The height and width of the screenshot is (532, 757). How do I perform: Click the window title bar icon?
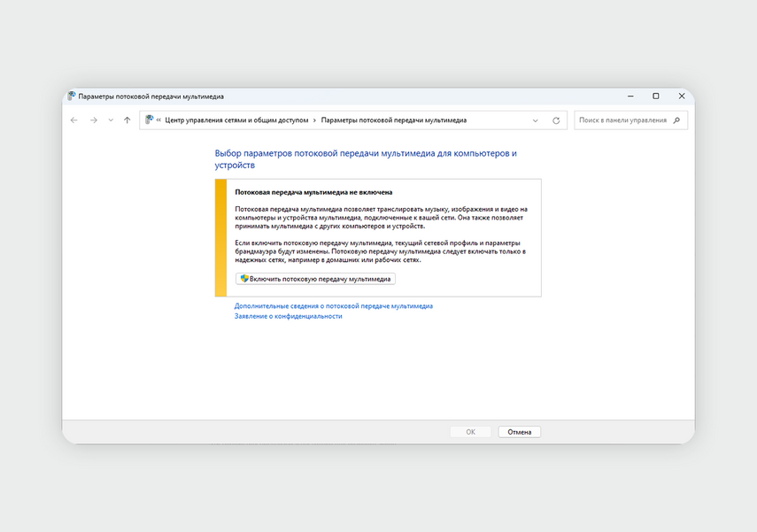tap(72, 96)
